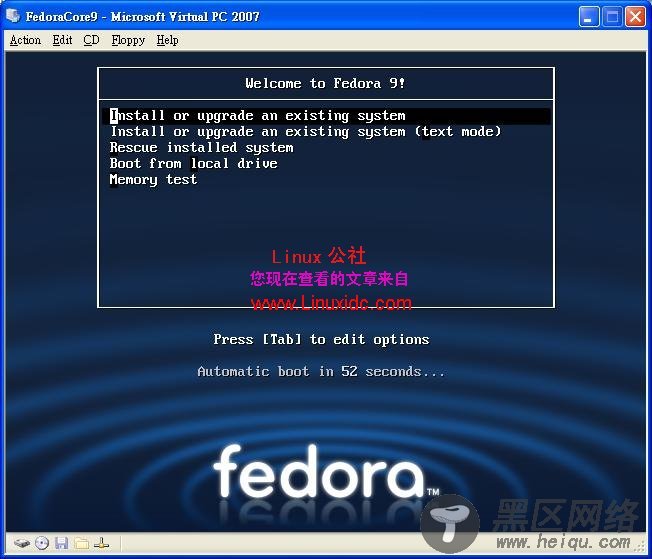Click the floppy disk status icon
Image resolution: width=652 pixels, height=559 pixels.
(x=62, y=543)
